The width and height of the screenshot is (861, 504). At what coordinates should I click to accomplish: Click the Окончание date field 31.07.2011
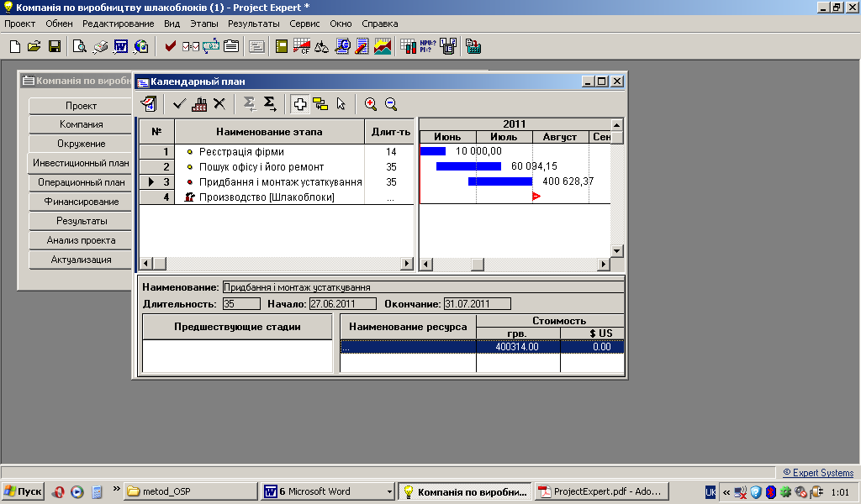(478, 304)
